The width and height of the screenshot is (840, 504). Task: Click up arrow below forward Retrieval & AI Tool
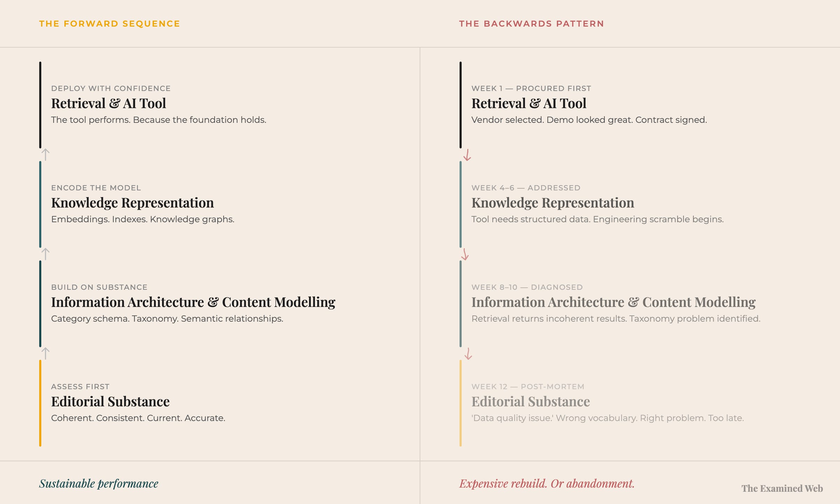pos(45,155)
